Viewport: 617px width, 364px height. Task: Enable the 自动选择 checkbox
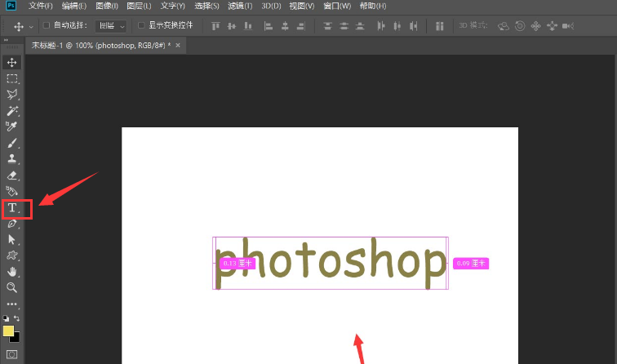coord(46,25)
